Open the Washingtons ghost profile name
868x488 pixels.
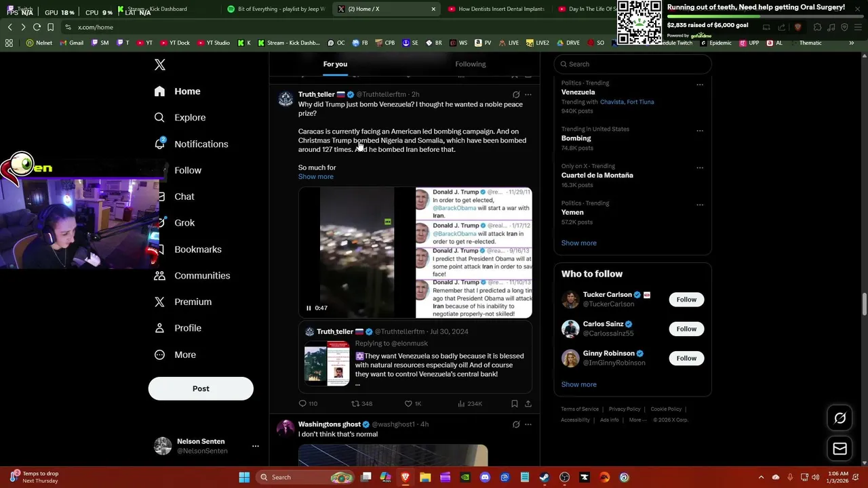(x=330, y=424)
